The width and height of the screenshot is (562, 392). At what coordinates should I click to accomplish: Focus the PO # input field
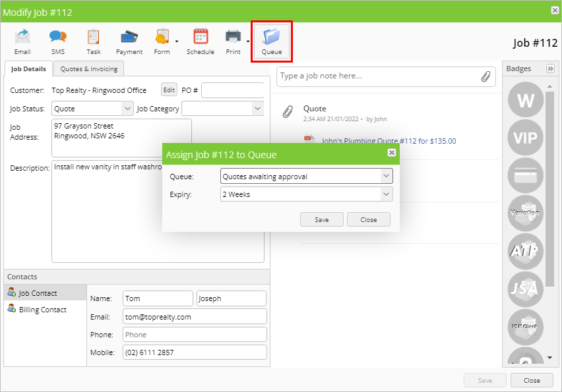pyautogui.click(x=233, y=90)
